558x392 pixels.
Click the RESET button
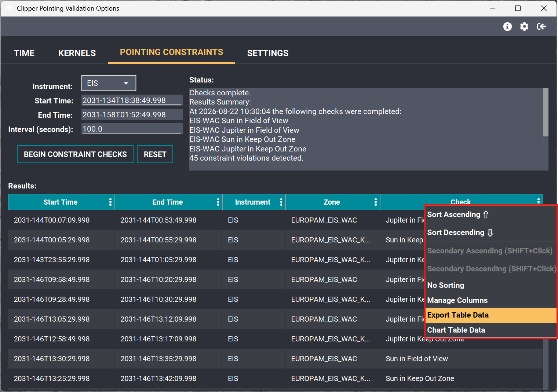point(155,154)
